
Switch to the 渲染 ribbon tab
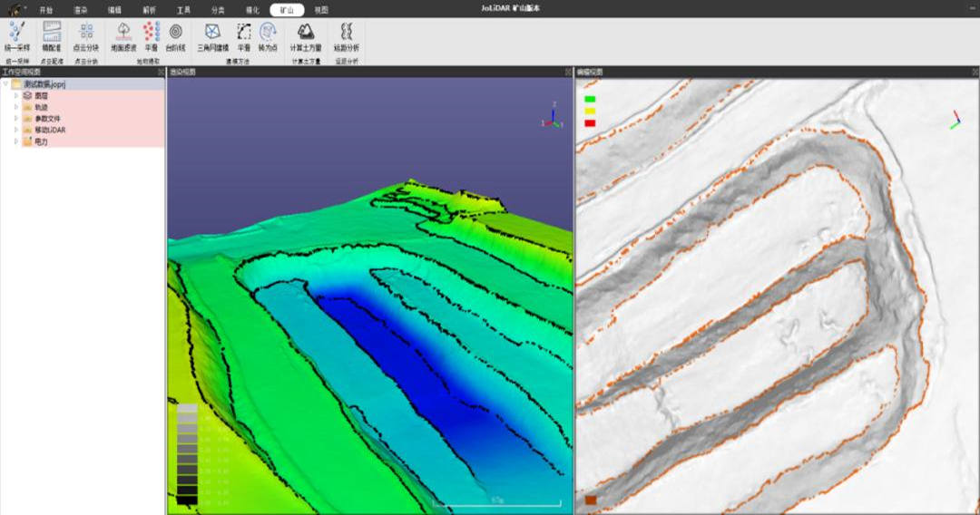pos(81,10)
